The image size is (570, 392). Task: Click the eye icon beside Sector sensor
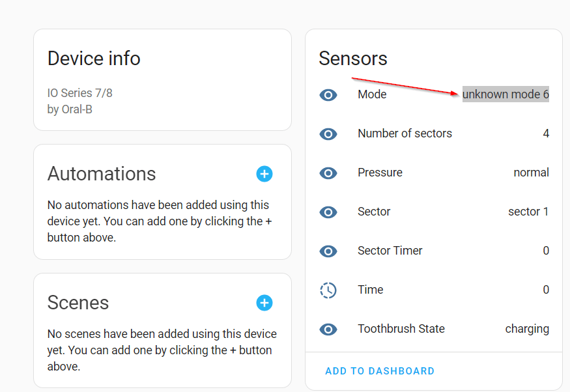click(x=328, y=212)
